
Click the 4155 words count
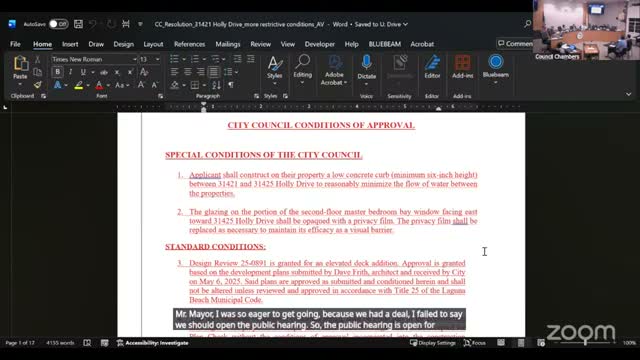coord(60,343)
